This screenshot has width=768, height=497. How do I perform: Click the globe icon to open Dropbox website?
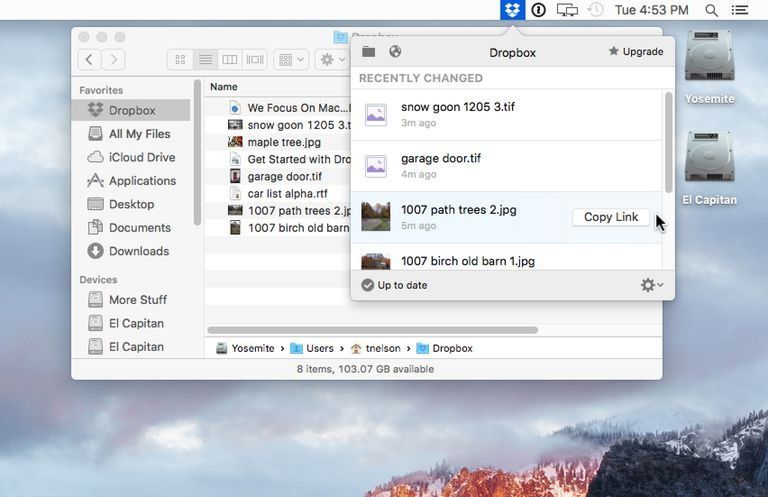[x=395, y=52]
